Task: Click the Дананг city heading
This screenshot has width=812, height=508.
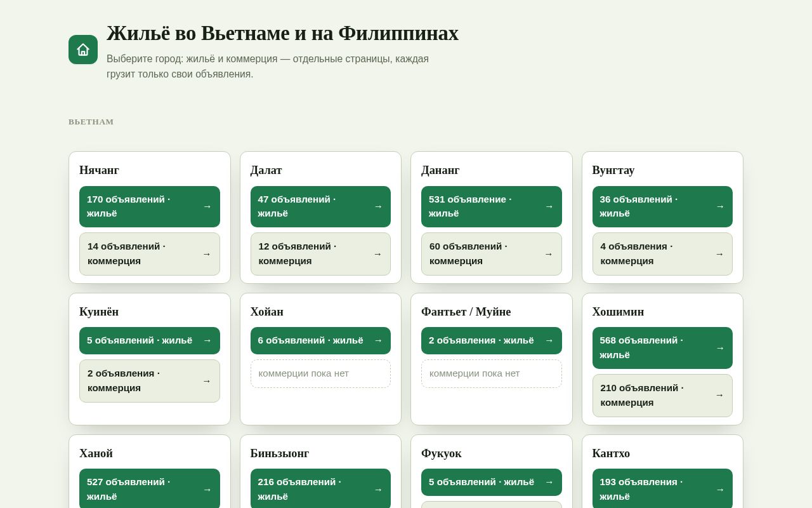Action: [x=440, y=170]
